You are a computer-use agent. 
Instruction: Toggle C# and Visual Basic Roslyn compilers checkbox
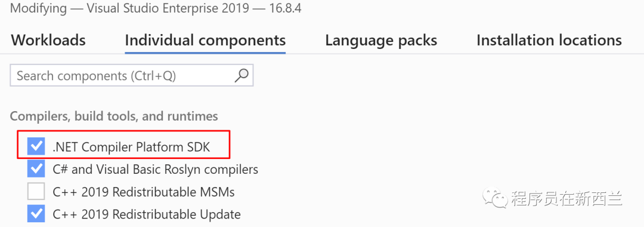pyautogui.click(x=36, y=168)
